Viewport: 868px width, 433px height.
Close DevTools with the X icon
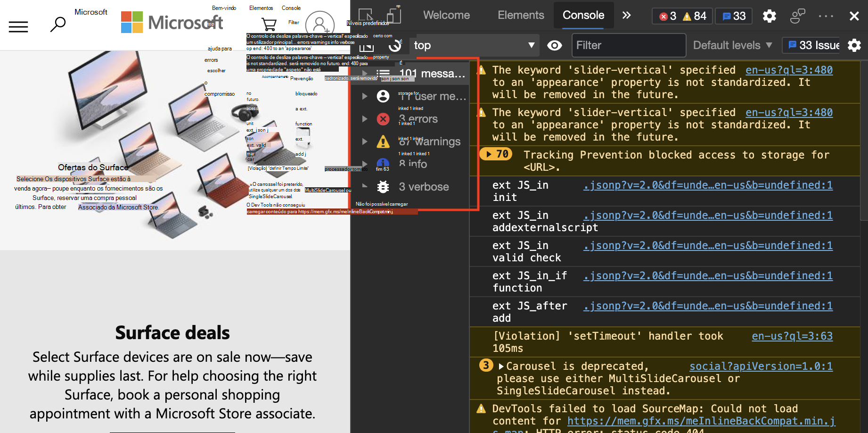point(854,16)
